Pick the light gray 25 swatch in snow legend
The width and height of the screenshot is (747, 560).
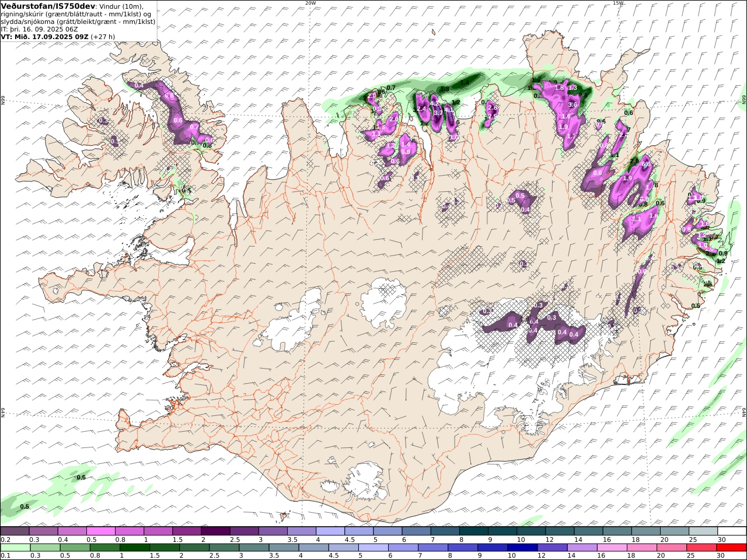(703, 531)
